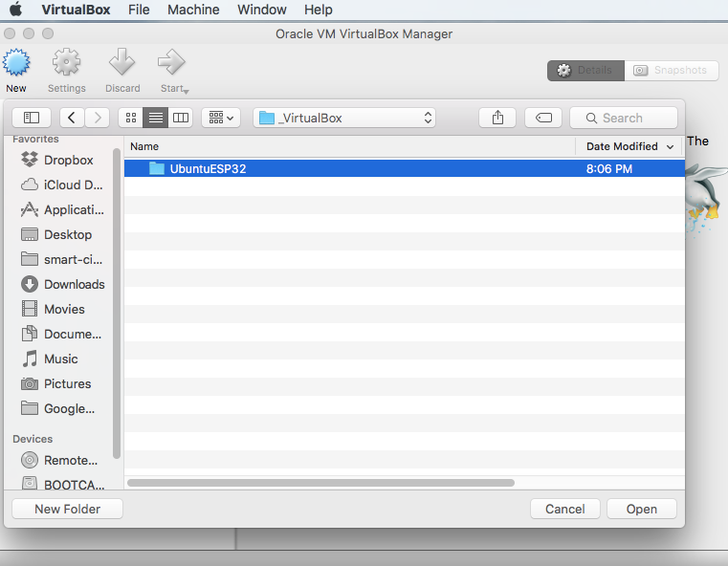The width and height of the screenshot is (728, 566).
Task: Click the 8:06 PM date cell
Action: (609, 169)
